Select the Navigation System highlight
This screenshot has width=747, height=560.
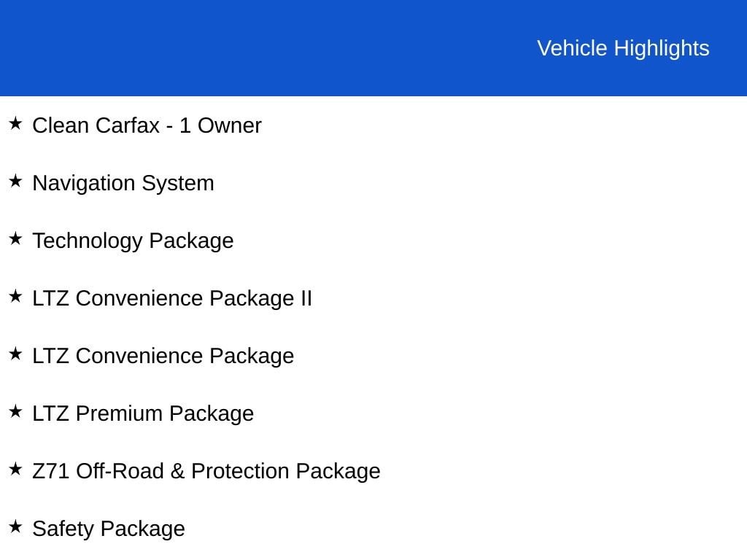click(x=123, y=184)
